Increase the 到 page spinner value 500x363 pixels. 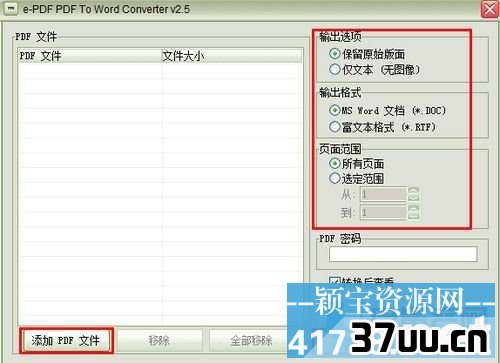(x=413, y=209)
